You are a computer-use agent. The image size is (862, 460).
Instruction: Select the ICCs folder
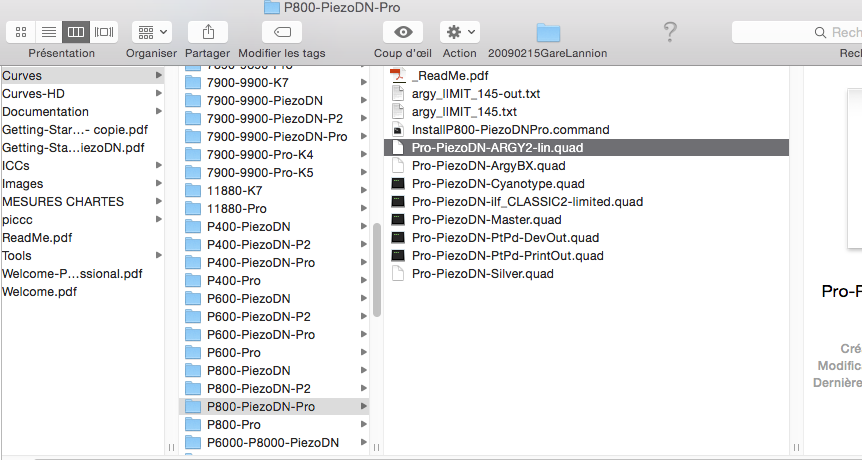pyautogui.click(x=16, y=166)
